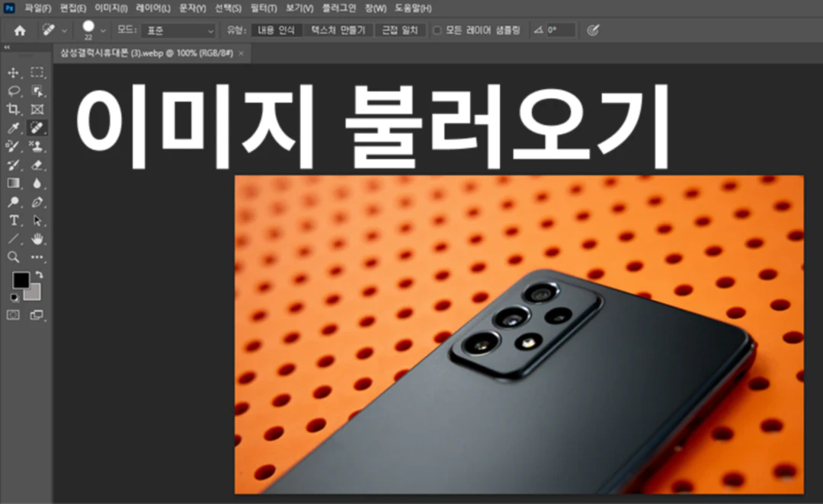Open the 필터(T) menu
This screenshot has height=504, width=823.
[264, 8]
